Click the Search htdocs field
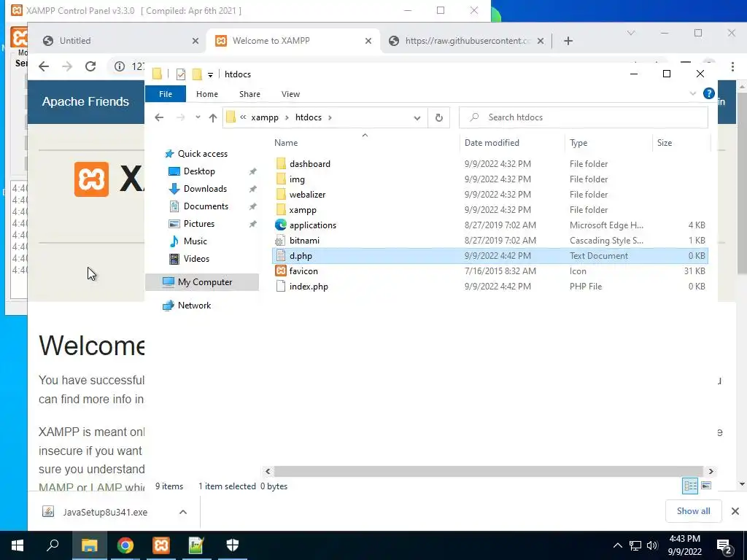The width and height of the screenshot is (747, 560). coord(583,117)
